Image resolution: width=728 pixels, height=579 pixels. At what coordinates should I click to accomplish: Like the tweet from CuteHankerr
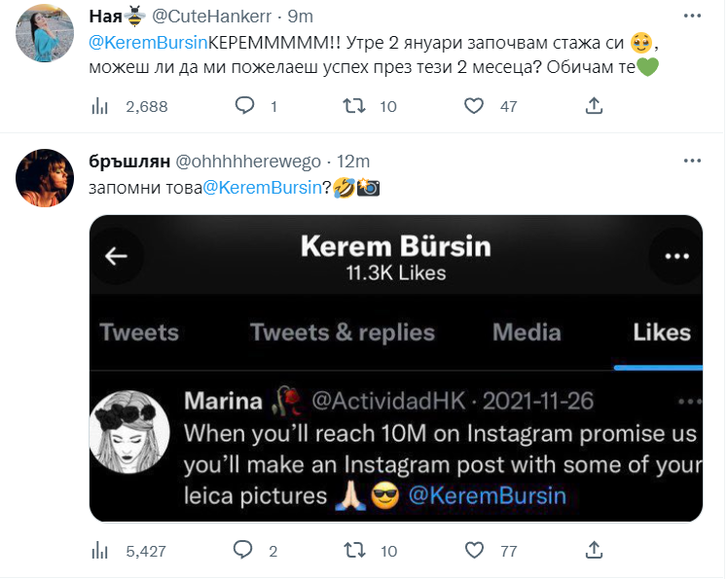click(474, 106)
